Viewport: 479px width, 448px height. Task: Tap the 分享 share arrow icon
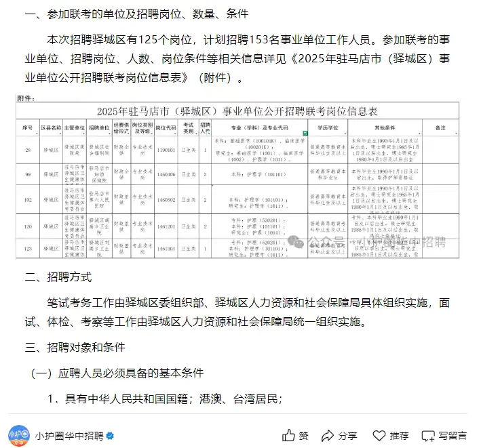click(x=328, y=436)
